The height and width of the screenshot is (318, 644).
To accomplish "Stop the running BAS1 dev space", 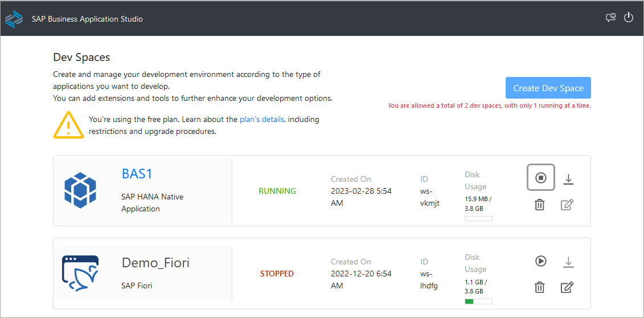I will click(540, 177).
